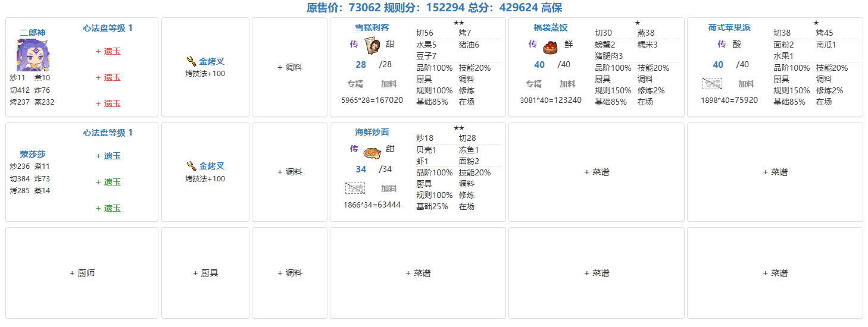
Task: Add a chef via + 厨师
Action: click(82, 273)
